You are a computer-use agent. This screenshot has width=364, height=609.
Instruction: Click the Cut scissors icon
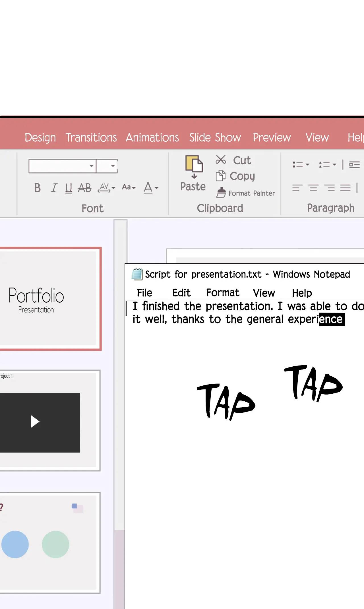tap(221, 160)
